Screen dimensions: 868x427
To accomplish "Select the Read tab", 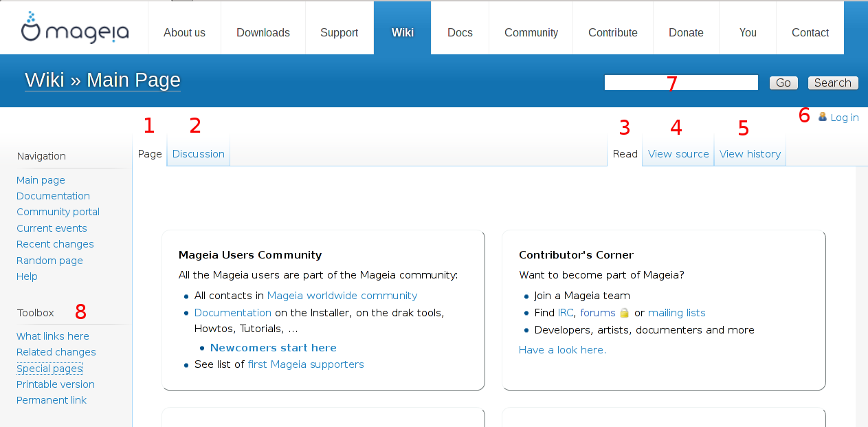I will point(625,154).
